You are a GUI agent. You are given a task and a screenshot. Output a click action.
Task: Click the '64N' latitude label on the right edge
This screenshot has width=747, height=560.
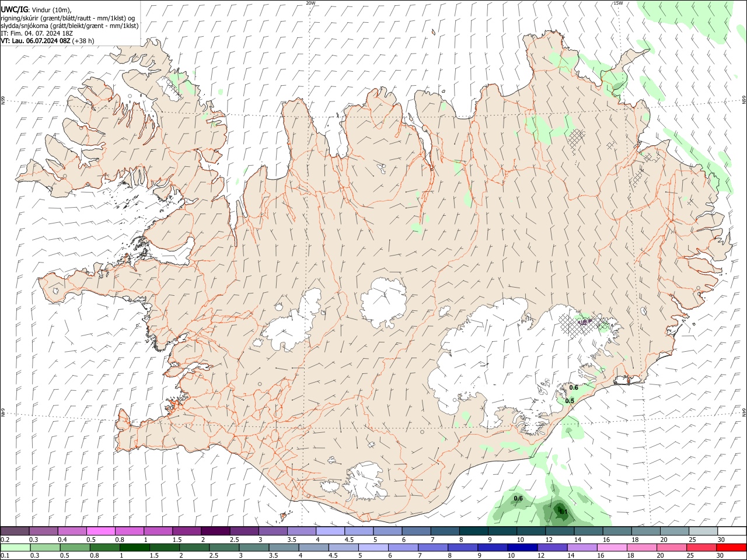tap(744, 412)
